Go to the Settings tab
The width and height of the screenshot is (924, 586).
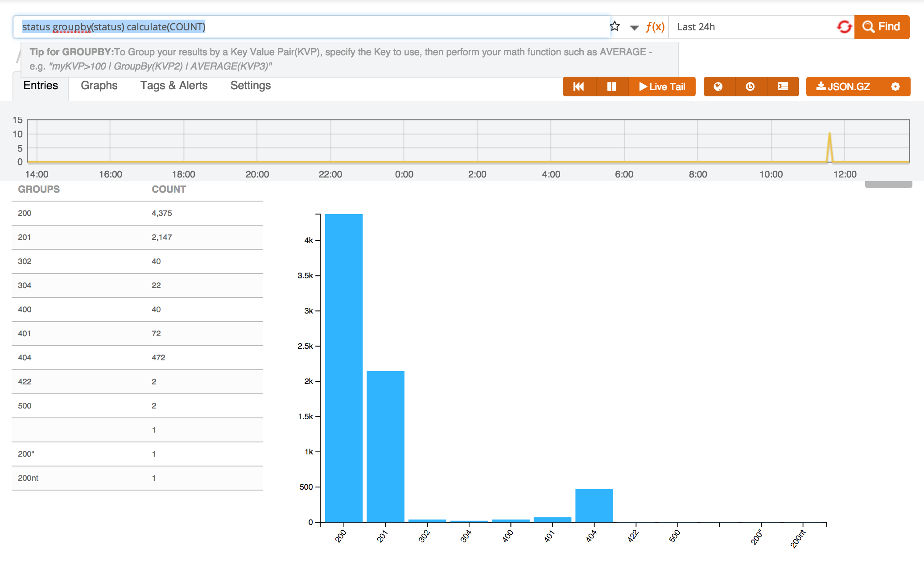[x=251, y=86]
